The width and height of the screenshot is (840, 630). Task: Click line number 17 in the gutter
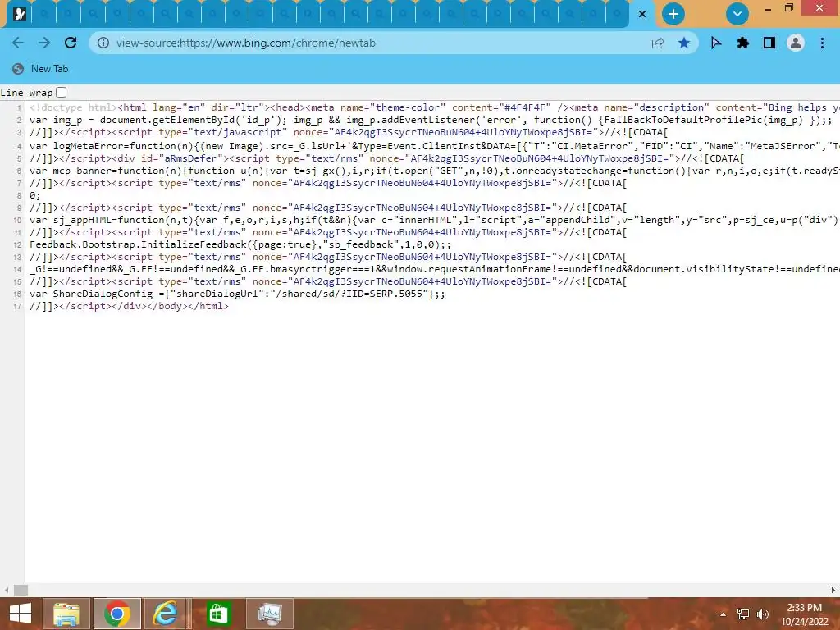17,307
